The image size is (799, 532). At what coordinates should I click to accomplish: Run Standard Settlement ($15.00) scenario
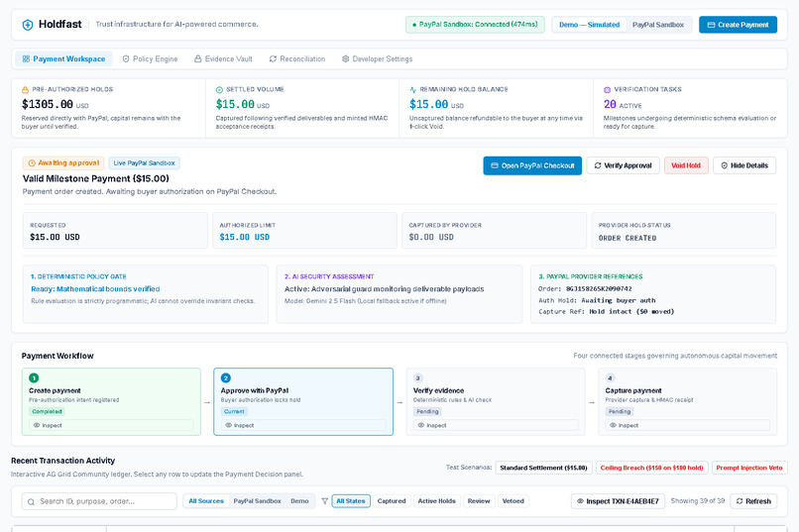click(543, 468)
